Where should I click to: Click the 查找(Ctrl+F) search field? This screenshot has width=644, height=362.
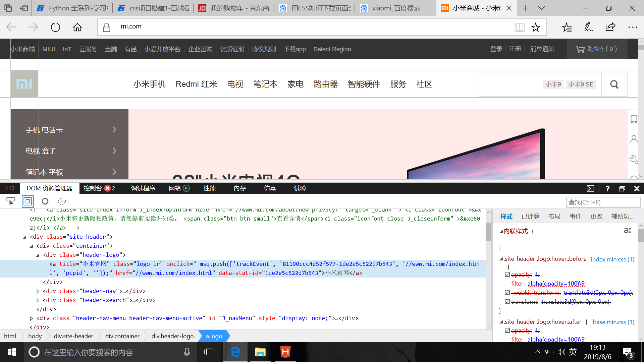click(x=603, y=202)
